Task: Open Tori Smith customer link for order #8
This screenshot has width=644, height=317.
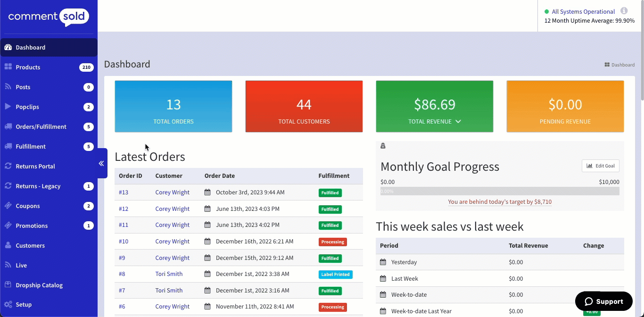Action: pyautogui.click(x=169, y=274)
